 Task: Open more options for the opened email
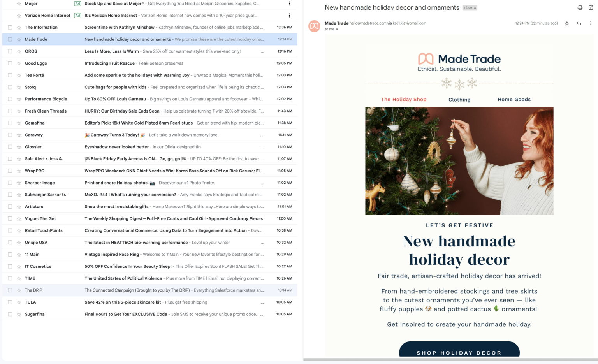[591, 23]
